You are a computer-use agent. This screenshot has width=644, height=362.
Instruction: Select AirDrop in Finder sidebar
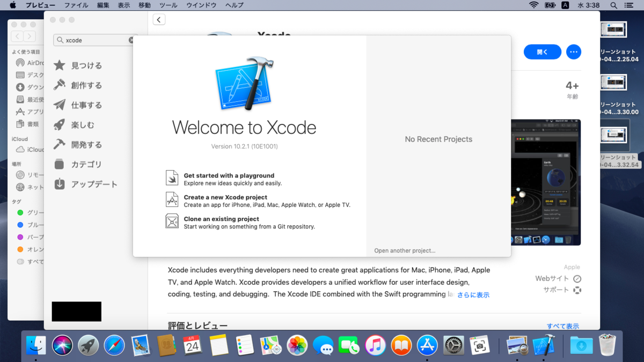pyautogui.click(x=31, y=62)
